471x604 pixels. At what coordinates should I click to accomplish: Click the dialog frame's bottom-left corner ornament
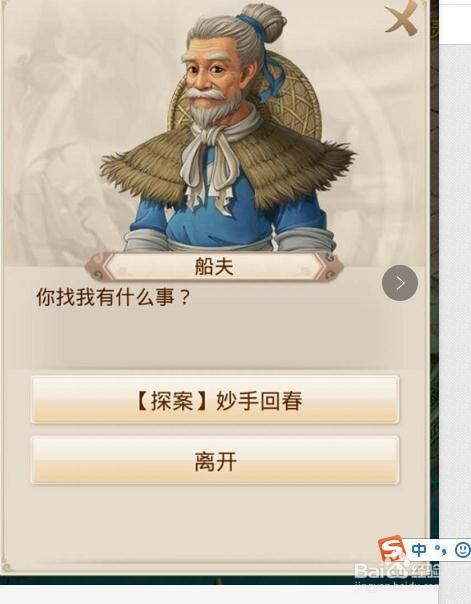(x=6, y=566)
